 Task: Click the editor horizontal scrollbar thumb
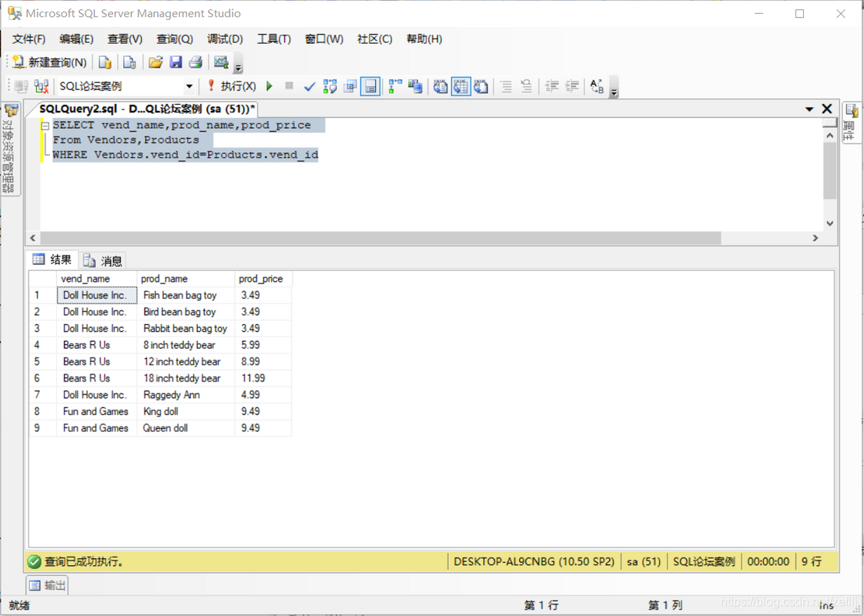380,238
